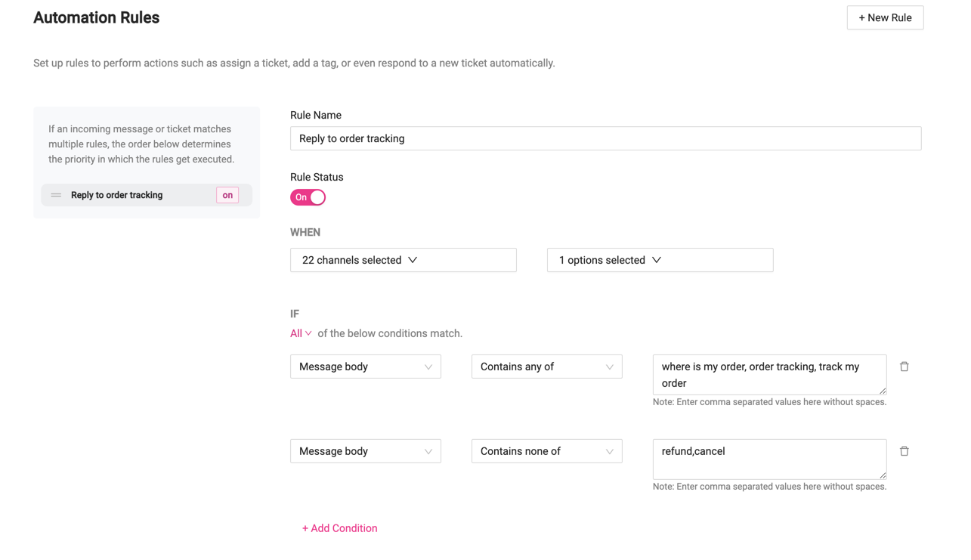Delete the Contains any of condition with trash icon

[x=904, y=367]
